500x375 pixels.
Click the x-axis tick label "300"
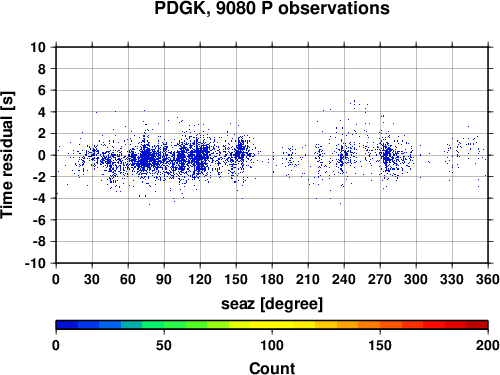[x=416, y=279]
